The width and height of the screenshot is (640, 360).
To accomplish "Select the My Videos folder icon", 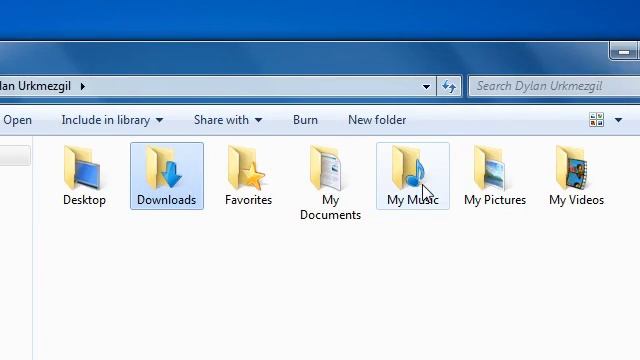I will coord(573,168).
